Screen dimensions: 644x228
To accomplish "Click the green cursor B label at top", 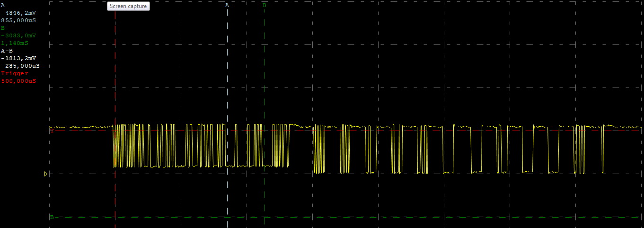I will 264,6.
